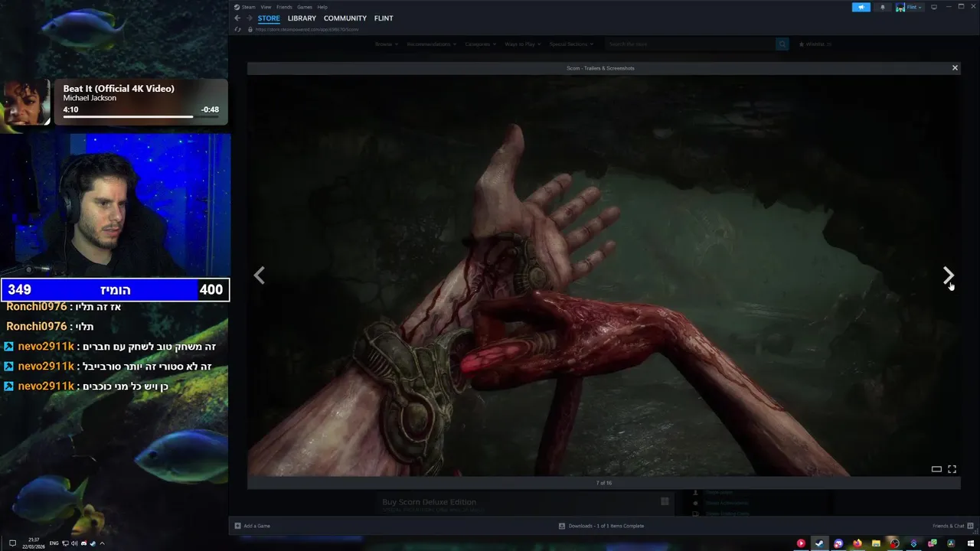The image size is (980, 551).
Task: Show the previous Scorn screenshot
Action: click(x=259, y=275)
